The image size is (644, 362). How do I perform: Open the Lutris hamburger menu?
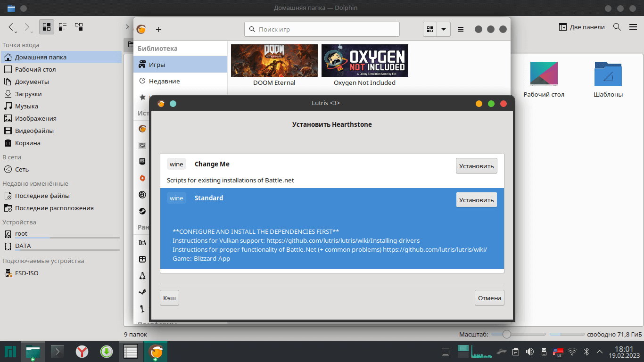[x=461, y=29]
